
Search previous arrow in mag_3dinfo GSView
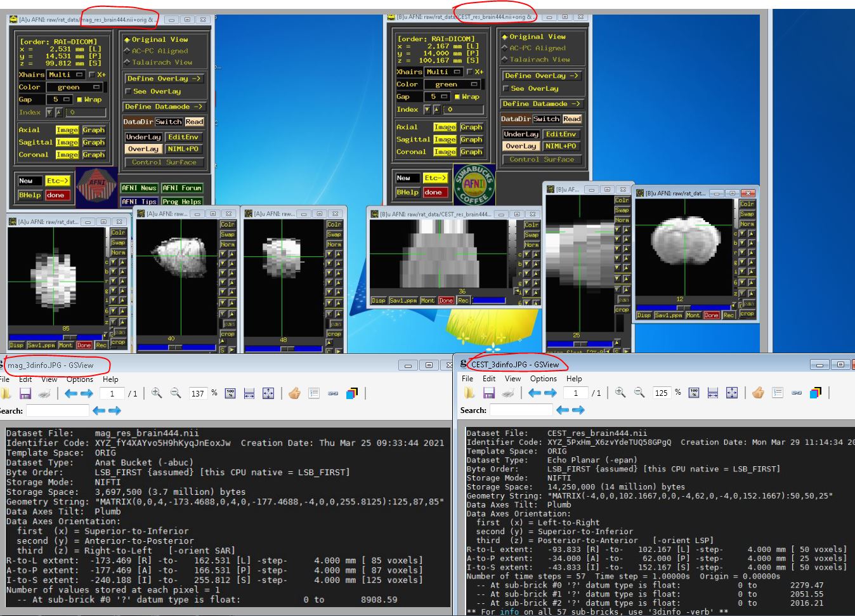click(99, 411)
